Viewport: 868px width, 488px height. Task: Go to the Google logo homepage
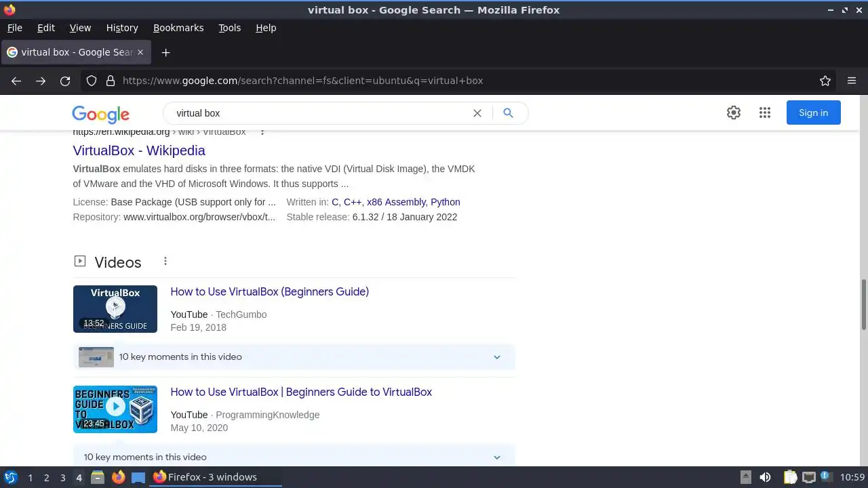100,115
